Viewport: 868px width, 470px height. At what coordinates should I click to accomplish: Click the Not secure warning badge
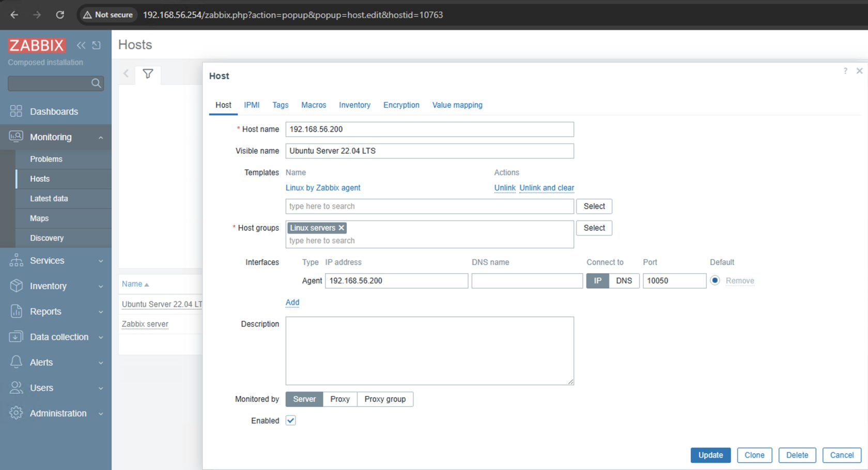(108, 15)
